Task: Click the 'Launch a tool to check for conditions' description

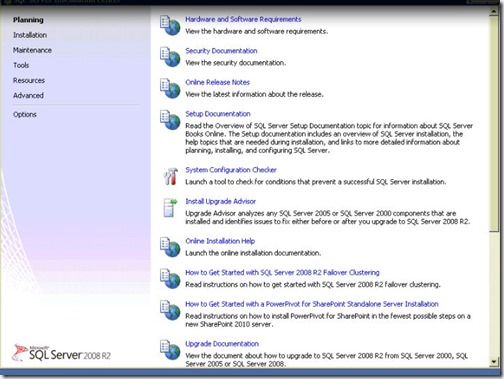Action: (316, 182)
